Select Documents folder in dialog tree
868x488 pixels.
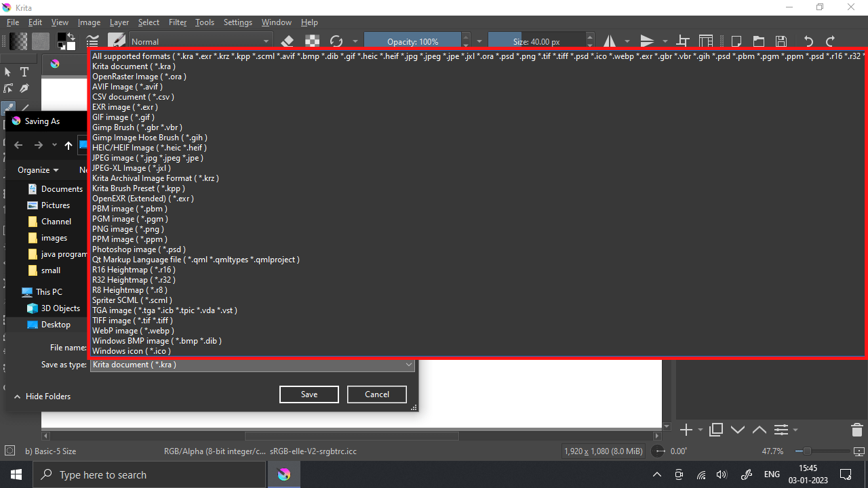(x=54, y=189)
